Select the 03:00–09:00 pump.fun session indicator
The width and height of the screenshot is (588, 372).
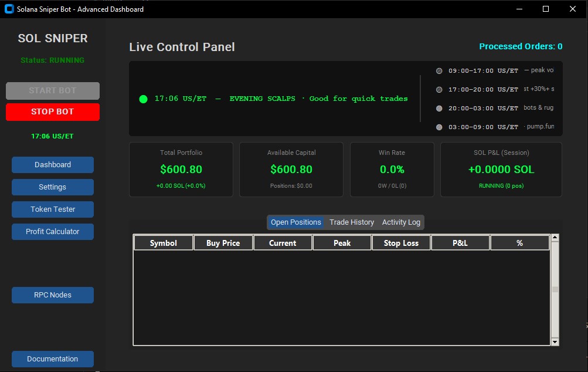(x=439, y=127)
